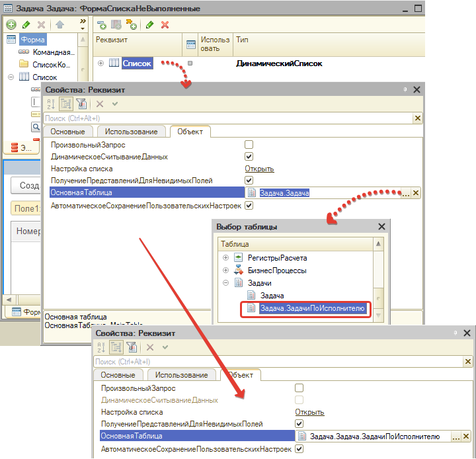Image resolution: width=476 pixels, height=459 pixels.
Task: Switch to Использование tab in upper properties window
Action: point(131,132)
